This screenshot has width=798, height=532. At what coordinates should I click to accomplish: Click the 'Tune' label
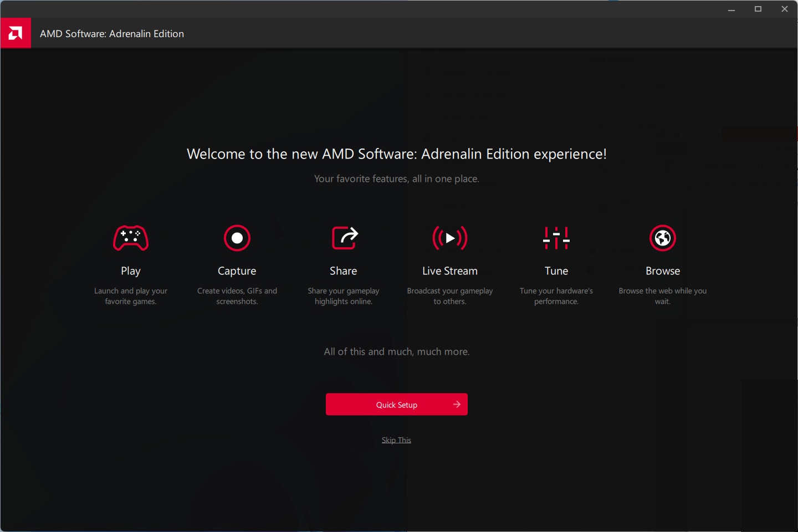pyautogui.click(x=556, y=271)
